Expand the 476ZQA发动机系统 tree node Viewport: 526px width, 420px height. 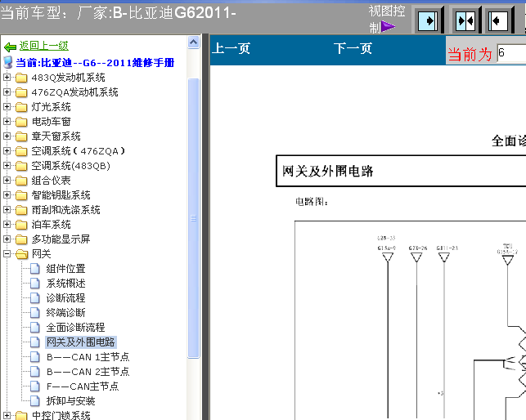pyautogui.click(x=7, y=92)
